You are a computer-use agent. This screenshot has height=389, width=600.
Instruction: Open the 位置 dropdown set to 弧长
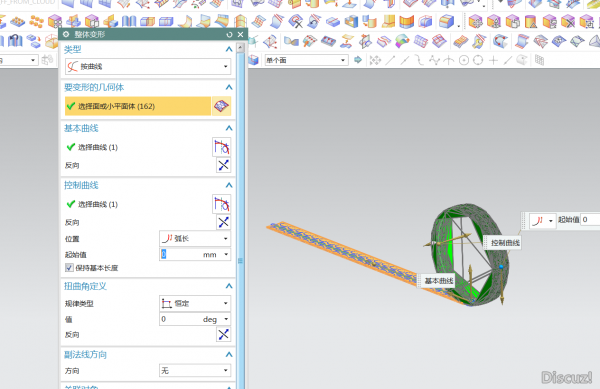(x=195, y=239)
